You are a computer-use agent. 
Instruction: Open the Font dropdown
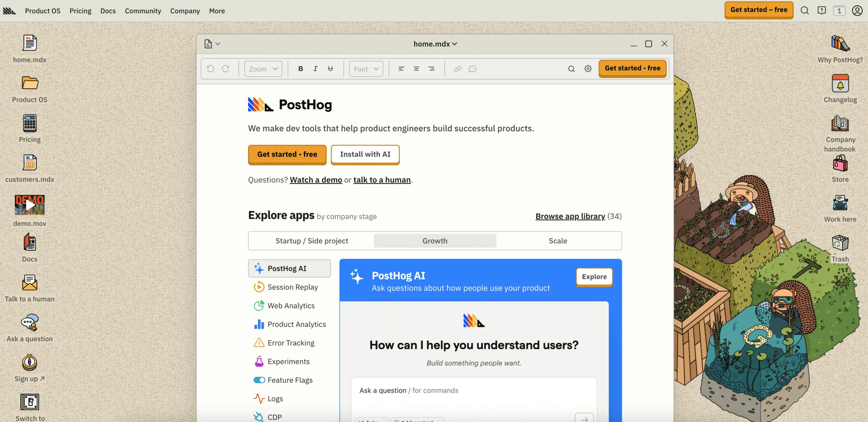[366, 69]
